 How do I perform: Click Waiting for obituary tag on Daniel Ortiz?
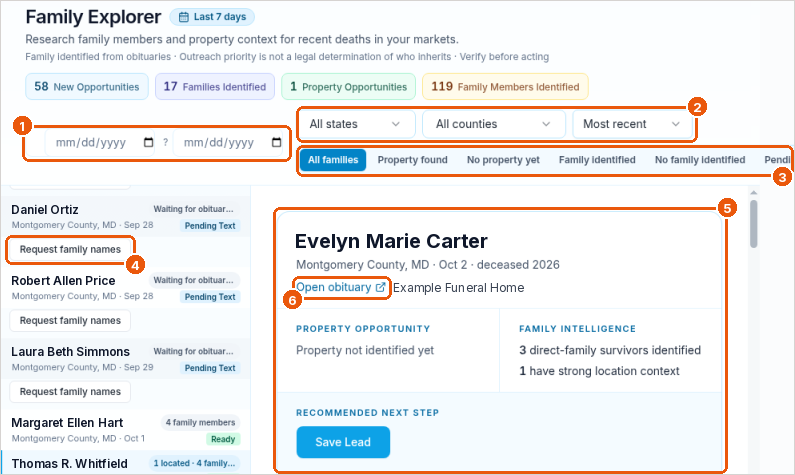(x=194, y=209)
